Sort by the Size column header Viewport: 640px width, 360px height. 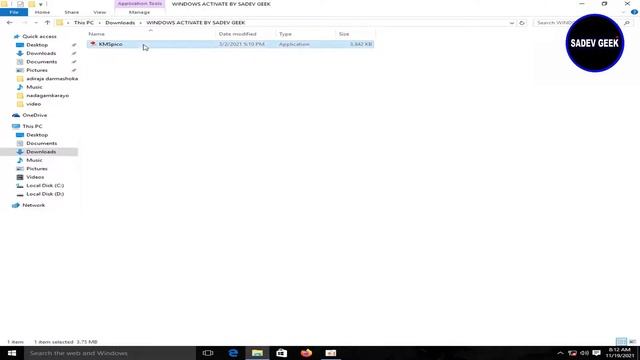tap(344, 34)
